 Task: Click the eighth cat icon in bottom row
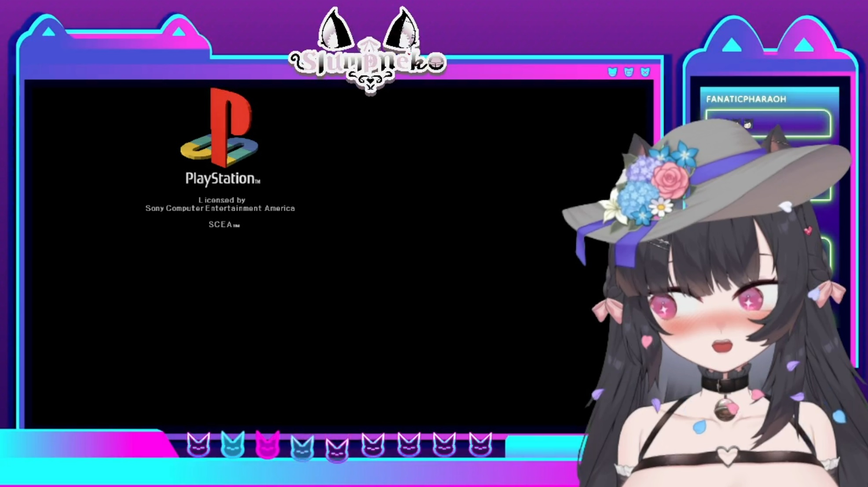[x=444, y=445]
